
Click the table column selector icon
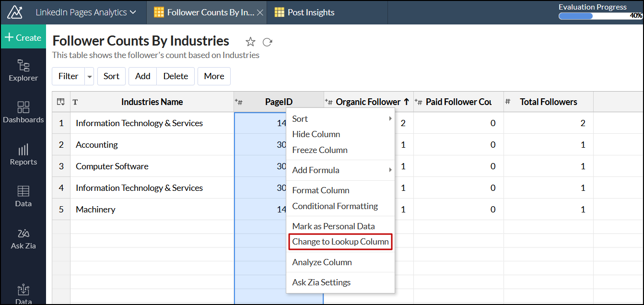click(x=61, y=102)
